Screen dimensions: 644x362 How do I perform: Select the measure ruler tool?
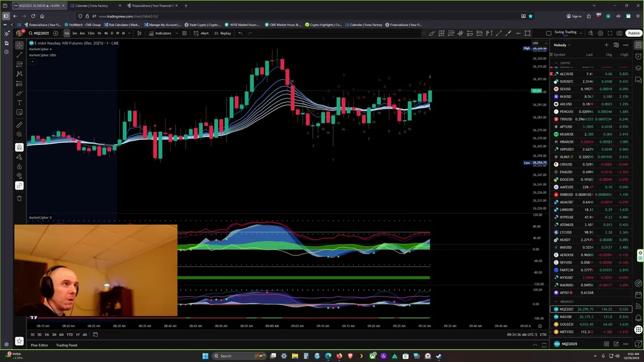(19, 125)
